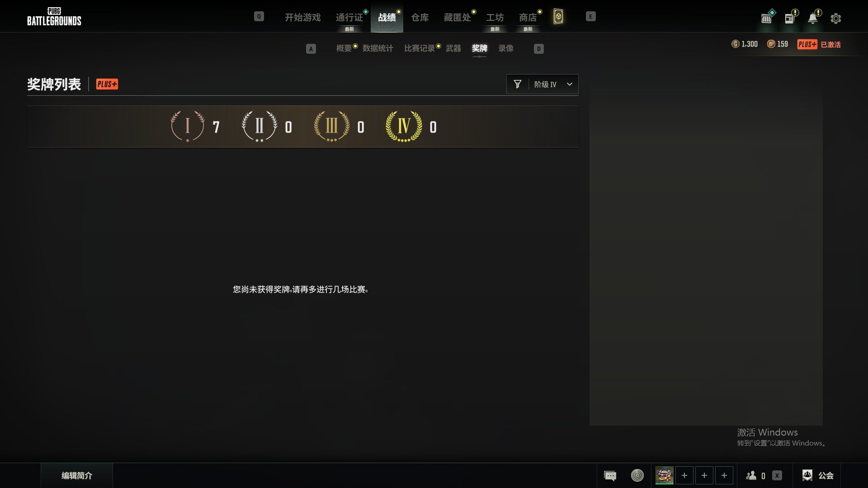
Task: Click the filter funnel icon
Action: 518,84
